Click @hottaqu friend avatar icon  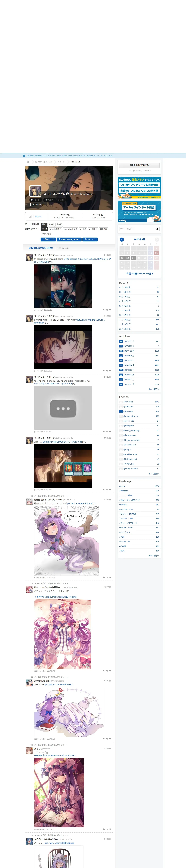point(121,411)
